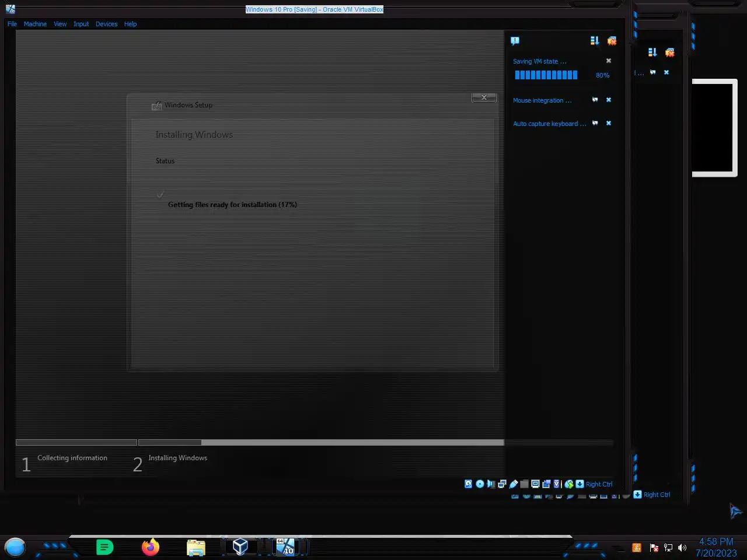Click the Installing Windows step 2 label
The width and height of the screenshot is (747, 560).
pos(177,458)
